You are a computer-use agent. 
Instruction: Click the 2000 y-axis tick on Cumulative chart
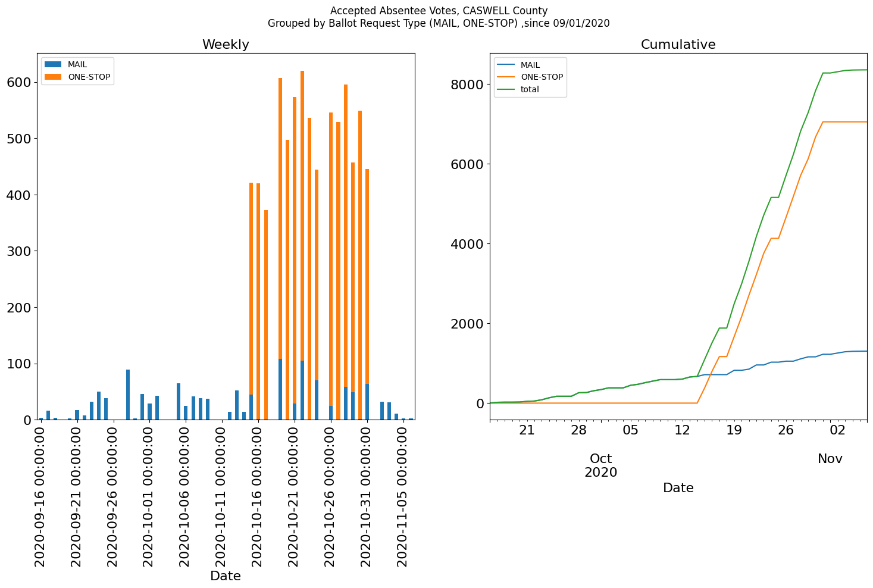(x=468, y=324)
